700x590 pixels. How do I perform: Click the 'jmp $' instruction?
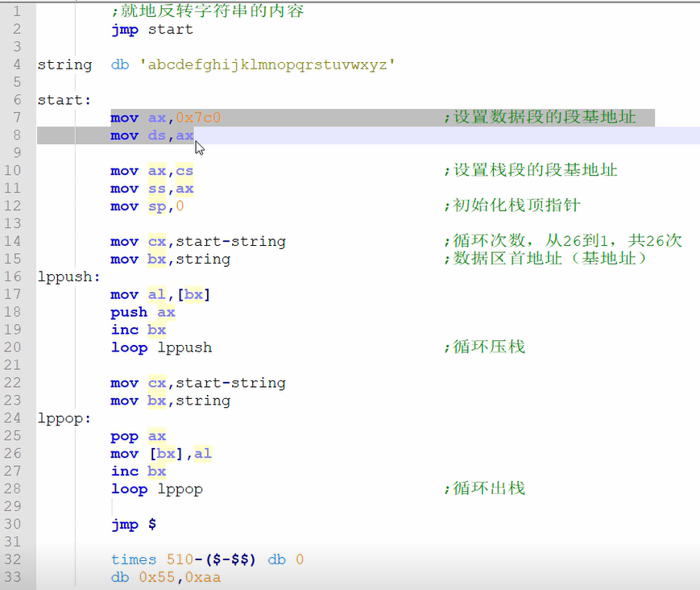click(134, 525)
